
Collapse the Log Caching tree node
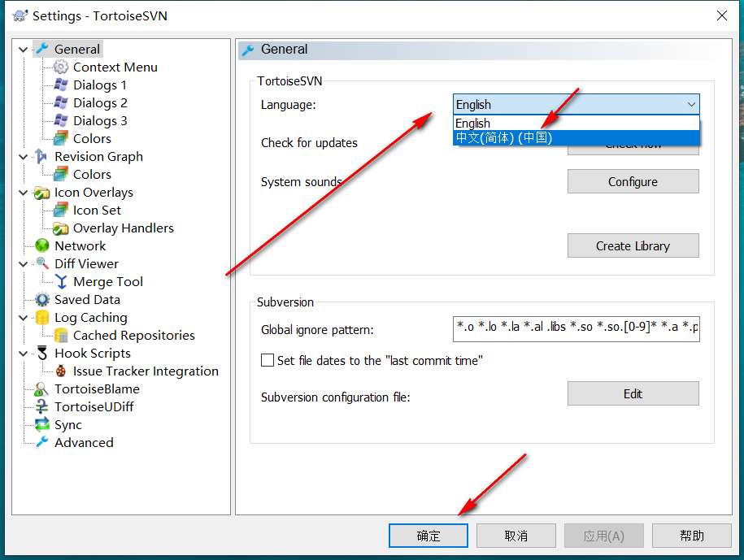point(23,318)
